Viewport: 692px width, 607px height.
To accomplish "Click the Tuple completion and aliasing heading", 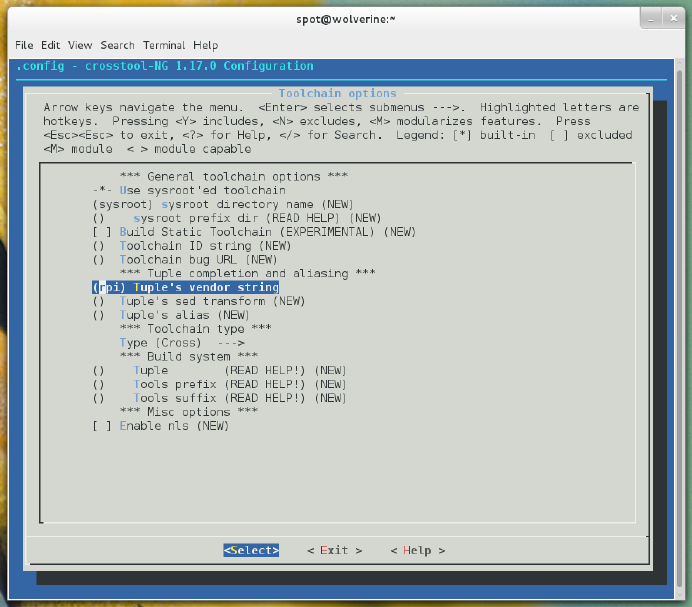I will [x=248, y=274].
